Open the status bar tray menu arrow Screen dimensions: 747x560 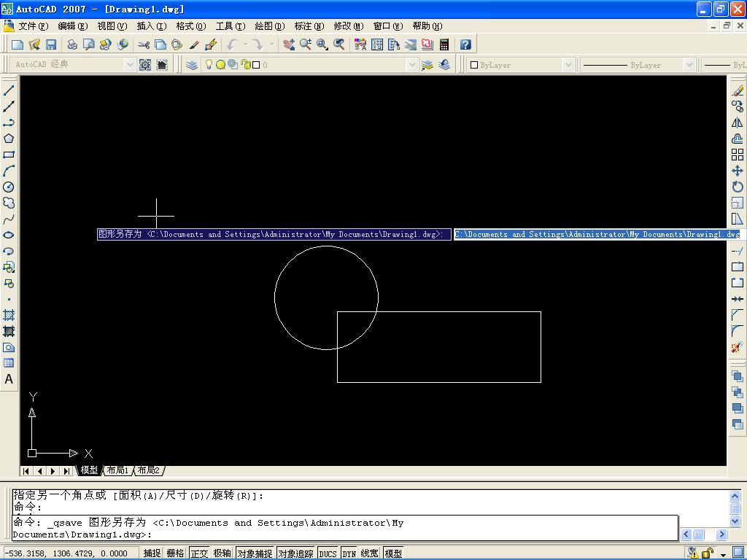click(x=723, y=554)
